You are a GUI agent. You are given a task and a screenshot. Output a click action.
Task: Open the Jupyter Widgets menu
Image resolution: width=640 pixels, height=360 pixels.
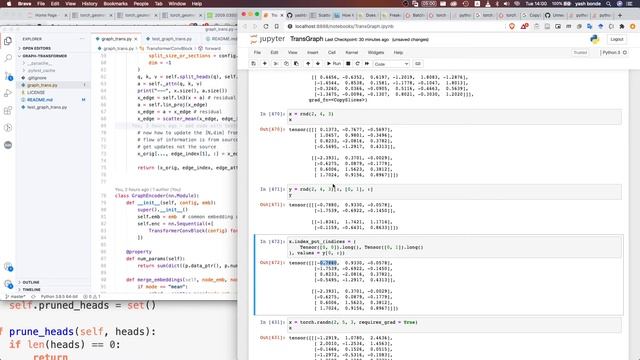click(x=376, y=53)
